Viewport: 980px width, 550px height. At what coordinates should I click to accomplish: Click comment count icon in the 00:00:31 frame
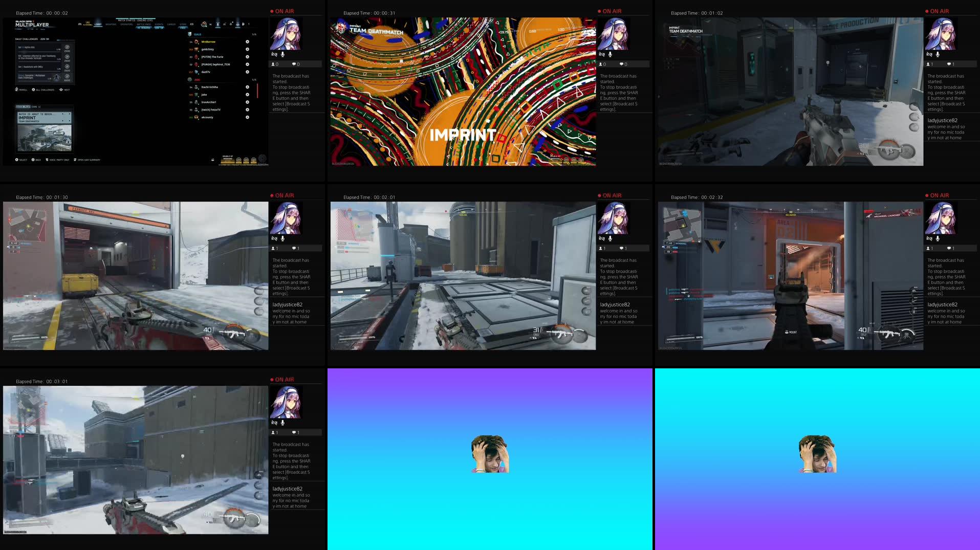pos(622,64)
